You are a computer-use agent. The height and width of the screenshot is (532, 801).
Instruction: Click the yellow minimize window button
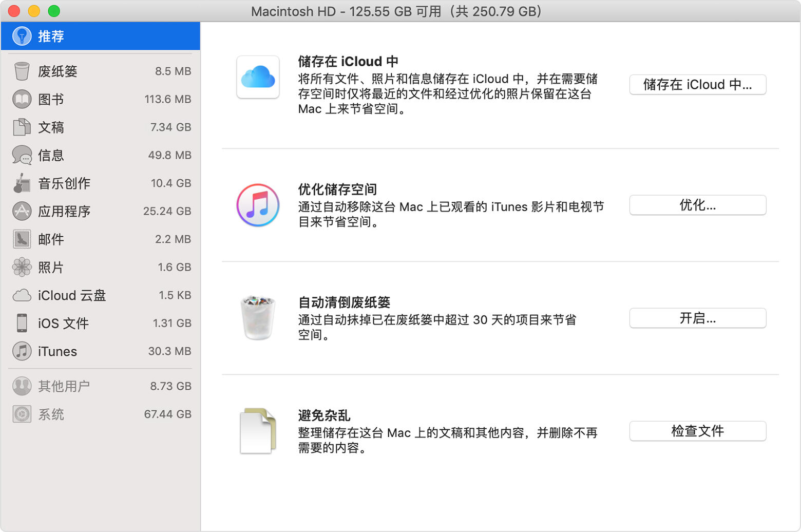[x=34, y=11]
